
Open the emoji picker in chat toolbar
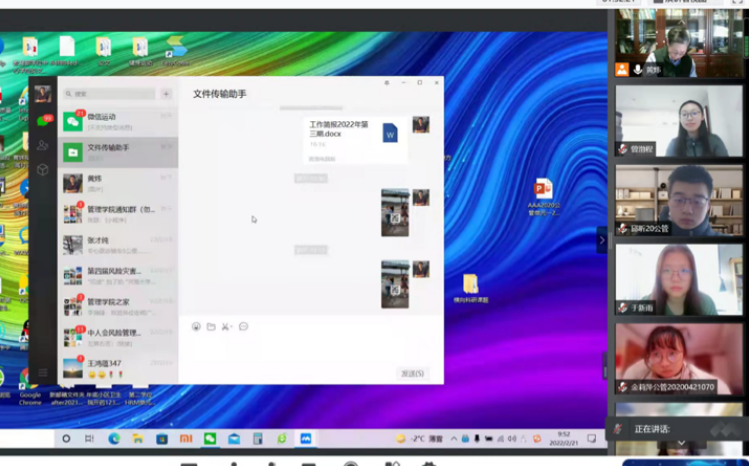coord(196,326)
